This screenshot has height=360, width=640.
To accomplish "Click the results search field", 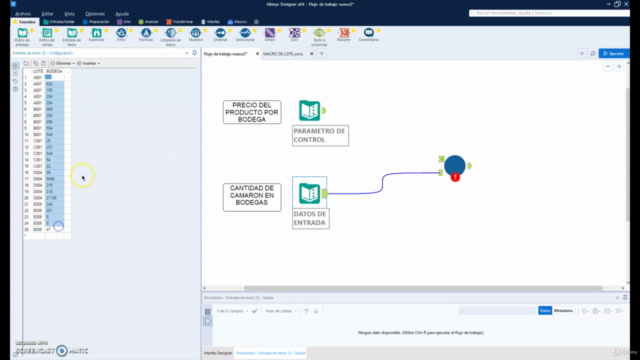I will coord(497,311).
